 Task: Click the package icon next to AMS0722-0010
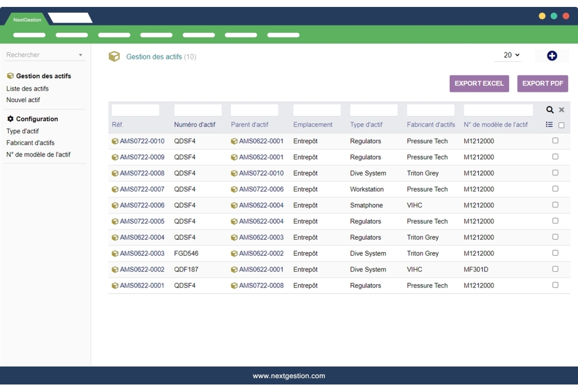tap(115, 140)
